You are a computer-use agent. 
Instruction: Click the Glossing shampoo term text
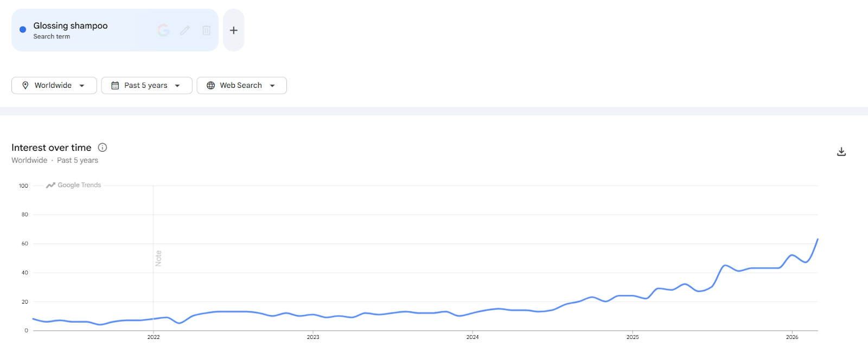pyautogui.click(x=71, y=25)
